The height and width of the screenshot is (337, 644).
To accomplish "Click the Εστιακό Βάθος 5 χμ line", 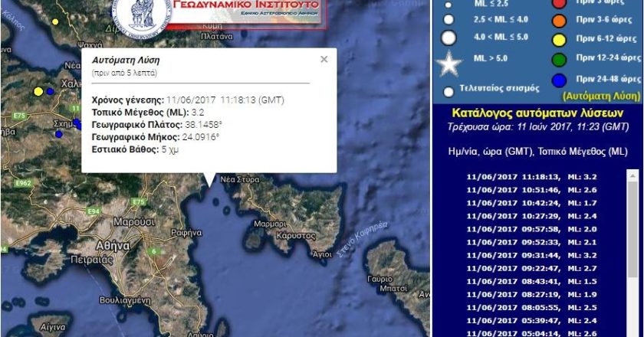I will 135,149.
